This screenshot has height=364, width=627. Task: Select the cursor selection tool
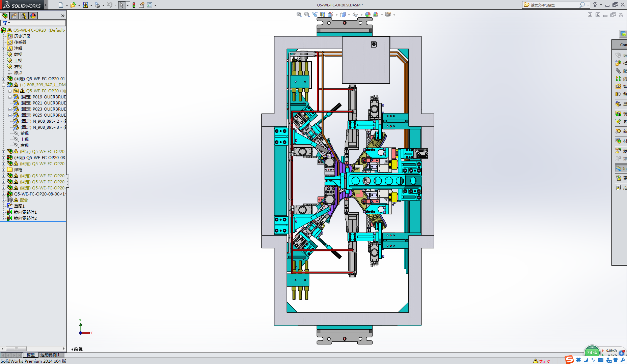pos(122,5)
